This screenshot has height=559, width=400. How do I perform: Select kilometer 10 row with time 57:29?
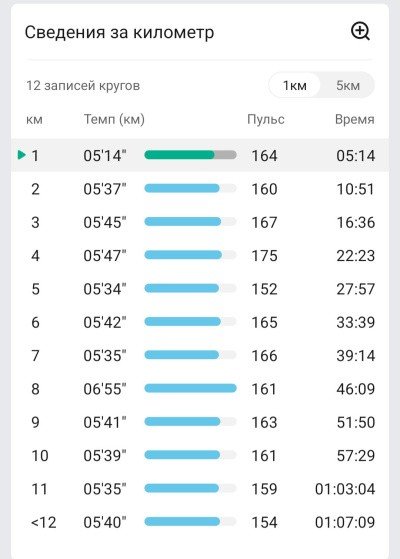click(200, 455)
